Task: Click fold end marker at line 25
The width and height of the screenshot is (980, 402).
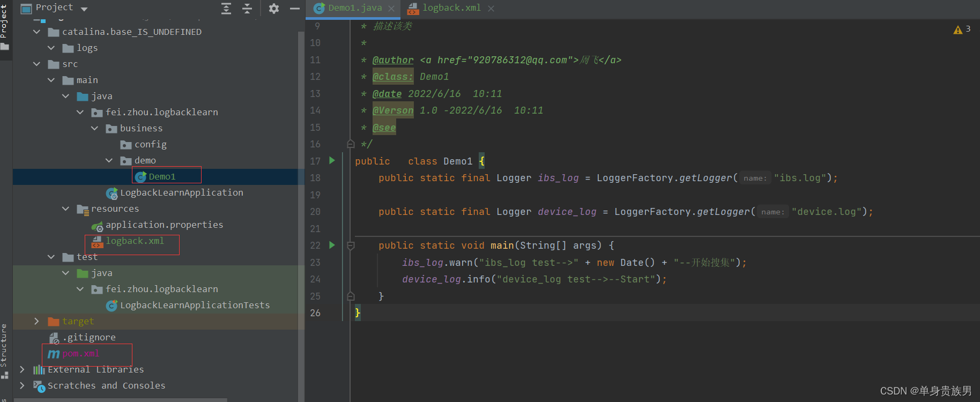Action: (x=351, y=296)
